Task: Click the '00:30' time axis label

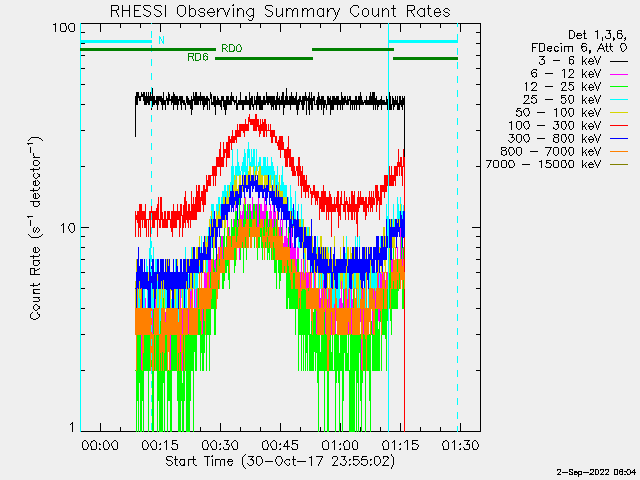Action: pyautogui.click(x=220, y=445)
